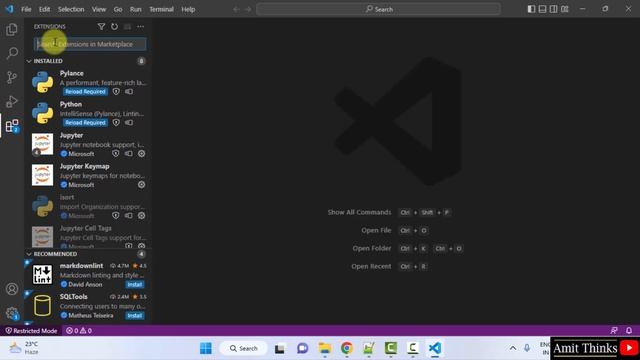This screenshot has width=640, height=360.
Task: Open Windows Start menu
Action: point(206,348)
